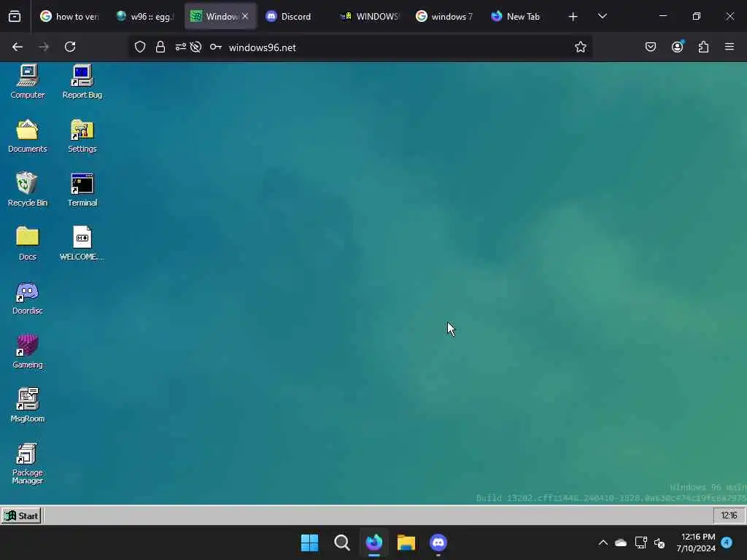This screenshot has width=747, height=560.
Task: Open the Firefox View icon
Action: tap(15, 17)
